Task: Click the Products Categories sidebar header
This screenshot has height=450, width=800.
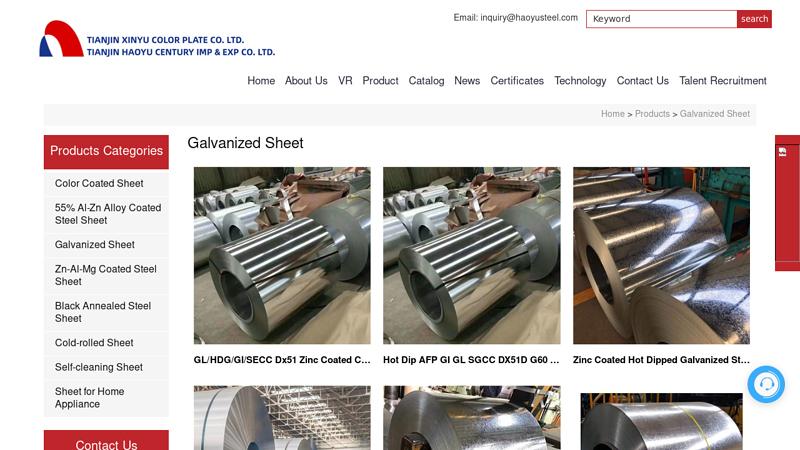Action: pos(106,152)
